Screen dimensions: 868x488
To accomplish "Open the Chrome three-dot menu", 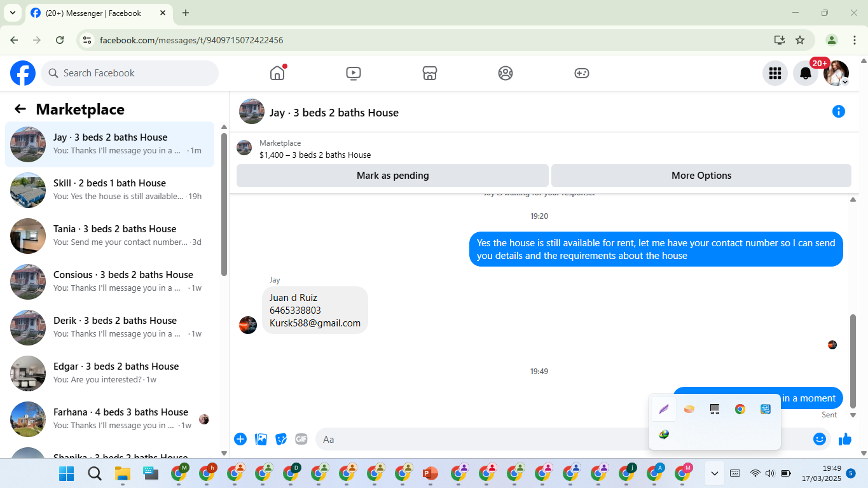I will point(855,40).
